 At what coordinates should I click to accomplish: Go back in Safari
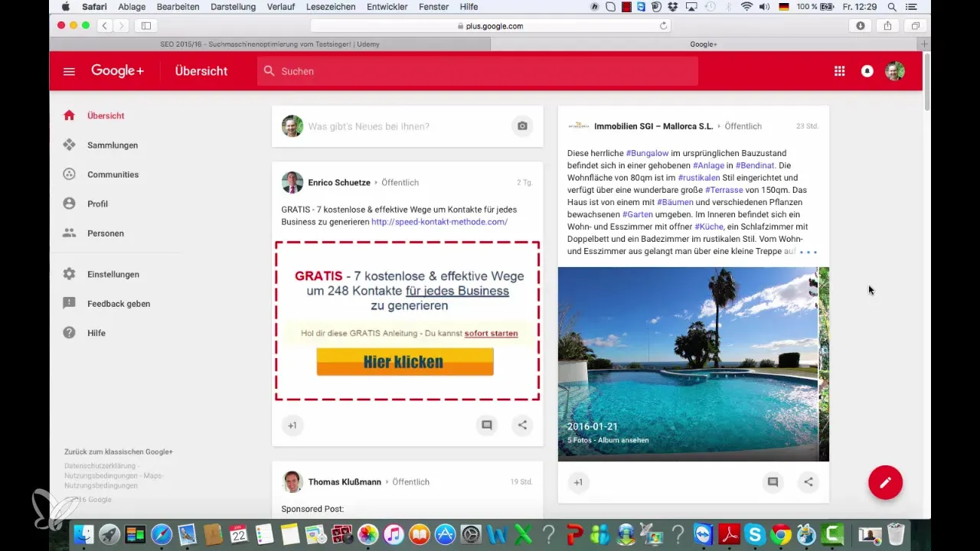pyautogui.click(x=103, y=25)
